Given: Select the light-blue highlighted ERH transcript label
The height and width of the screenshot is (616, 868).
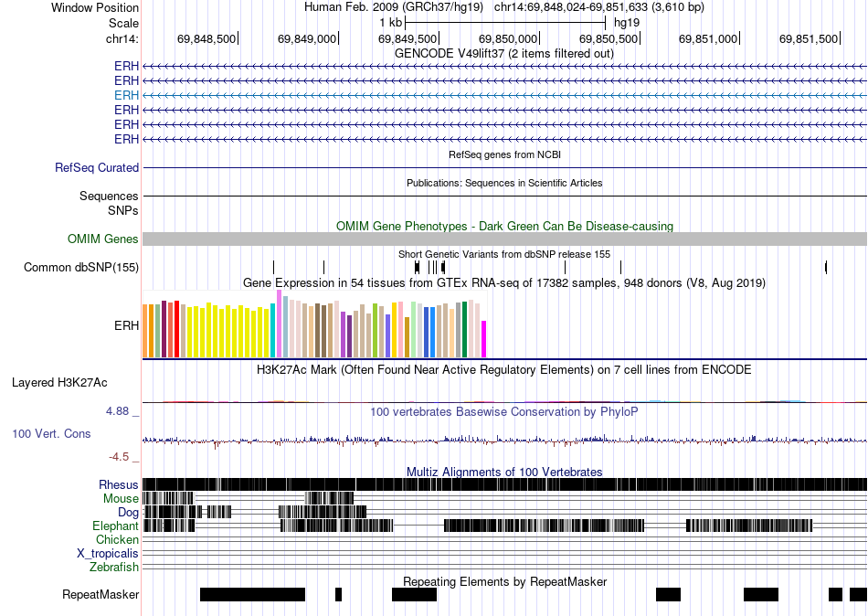Looking at the screenshot, I should click(x=126, y=95).
